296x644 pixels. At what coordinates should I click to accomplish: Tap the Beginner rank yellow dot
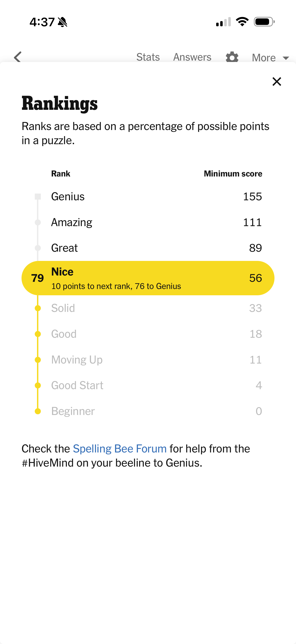(x=38, y=411)
